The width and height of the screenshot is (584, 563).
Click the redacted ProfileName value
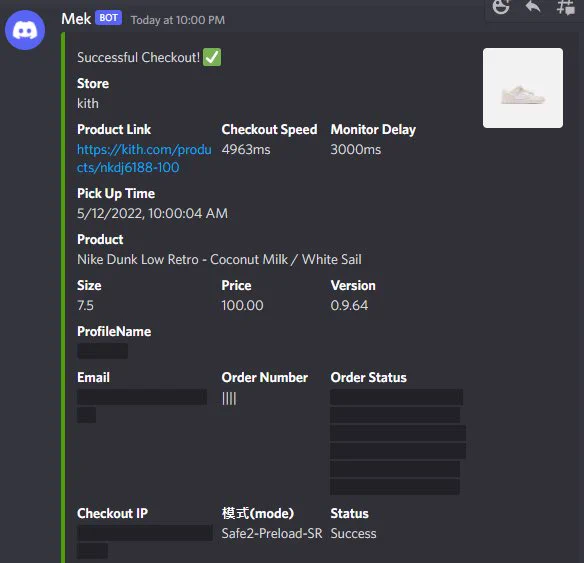click(102, 351)
